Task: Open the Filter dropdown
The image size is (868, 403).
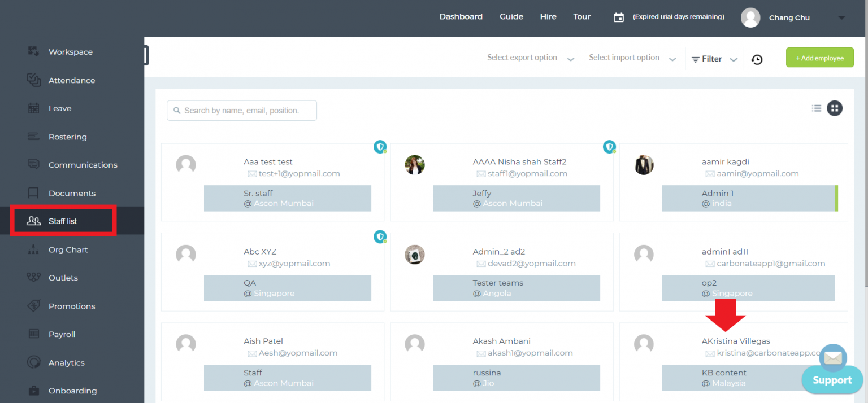Action: [x=714, y=59]
